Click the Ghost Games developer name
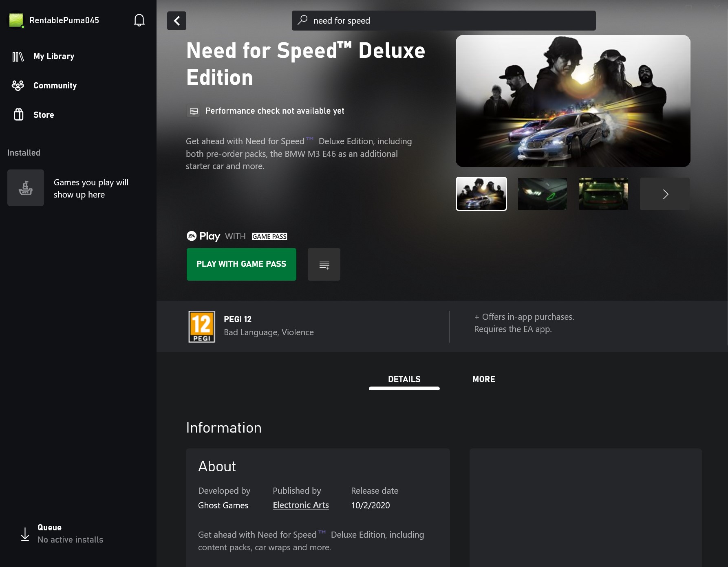This screenshot has height=567, width=728. (x=223, y=505)
